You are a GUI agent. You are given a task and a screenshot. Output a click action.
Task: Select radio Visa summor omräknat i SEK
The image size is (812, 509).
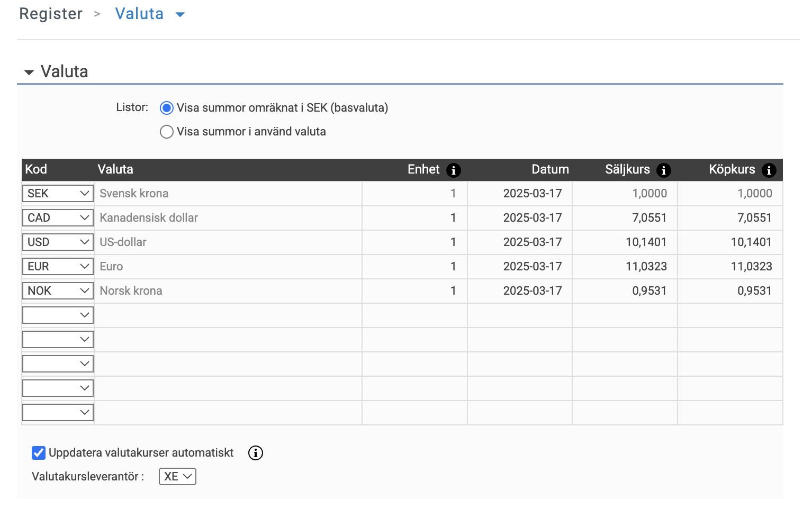coord(167,108)
